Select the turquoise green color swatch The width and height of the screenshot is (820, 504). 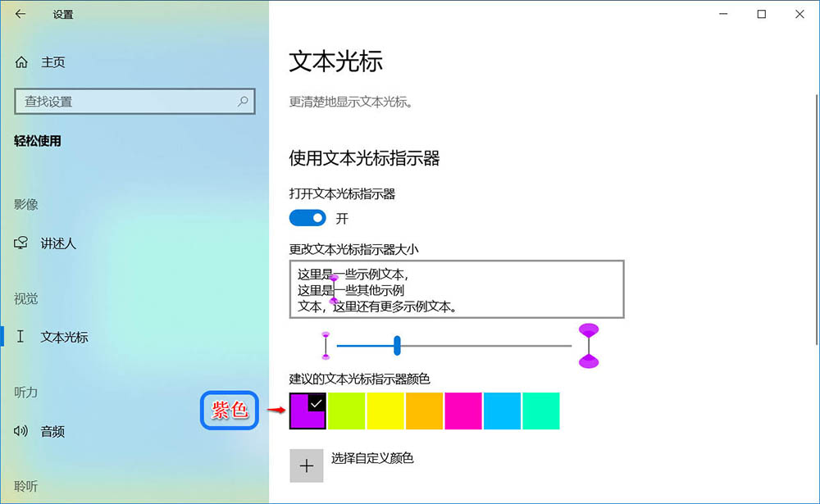(x=540, y=411)
